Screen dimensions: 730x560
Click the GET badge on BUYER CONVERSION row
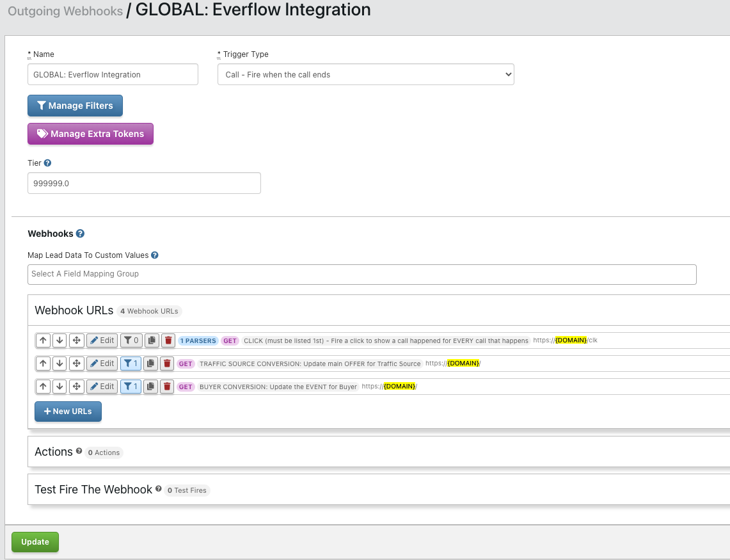(186, 387)
